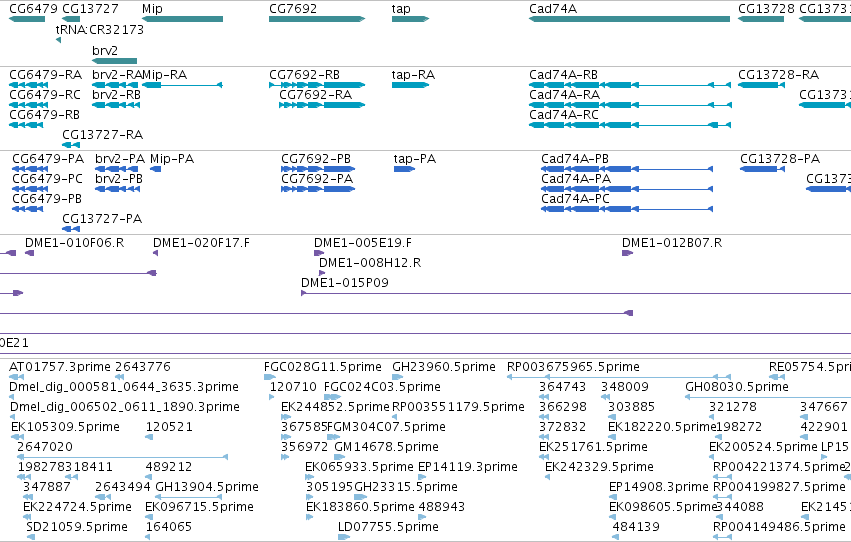Select the 120521 EST arrow

tap(149, 437)
